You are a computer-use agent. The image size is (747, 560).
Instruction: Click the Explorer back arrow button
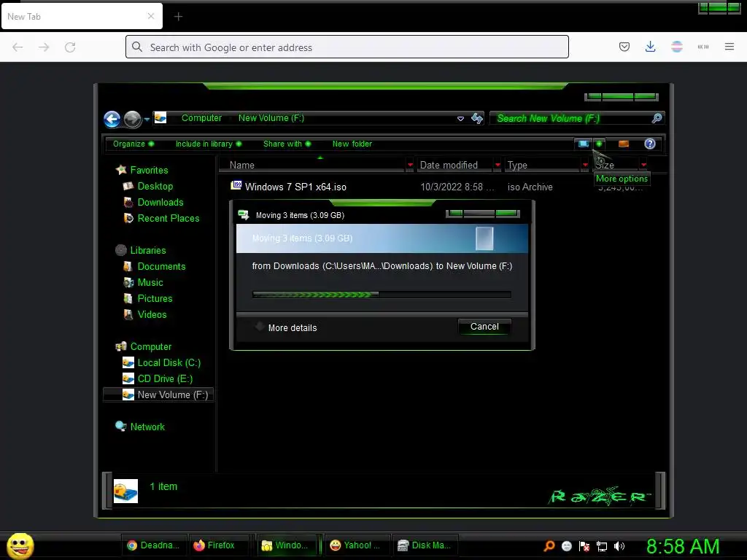tap(112, 119)
